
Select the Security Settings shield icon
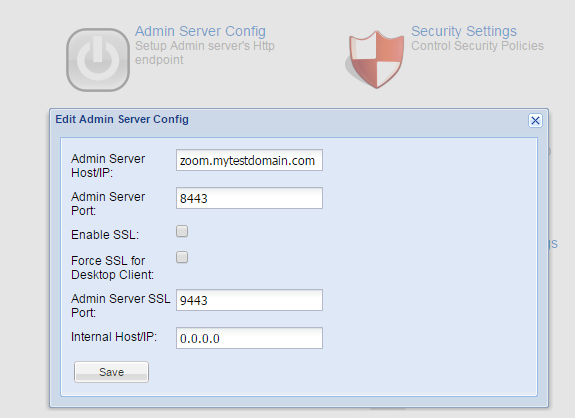tap(375, 59)
